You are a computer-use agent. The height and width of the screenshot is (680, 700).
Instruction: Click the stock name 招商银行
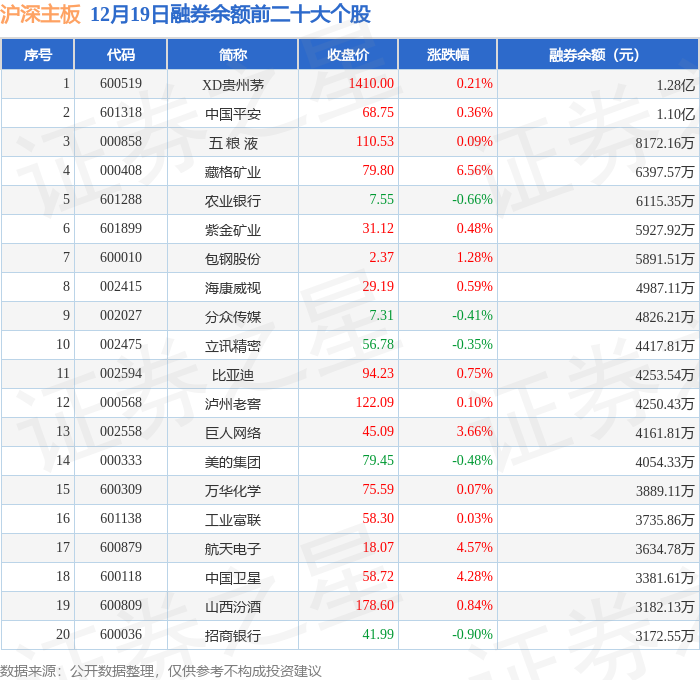pyautogui.click(x=233, y=636)
